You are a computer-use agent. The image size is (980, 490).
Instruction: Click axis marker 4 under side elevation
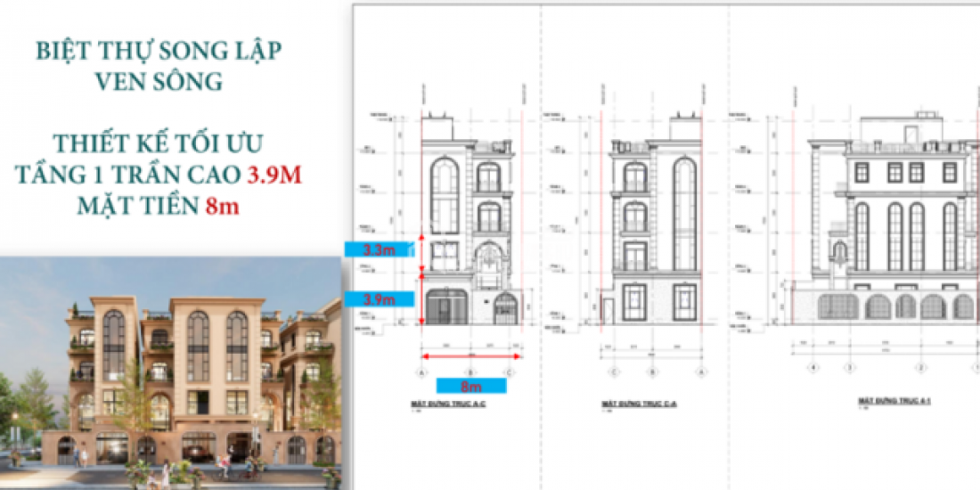click(813, 367)
